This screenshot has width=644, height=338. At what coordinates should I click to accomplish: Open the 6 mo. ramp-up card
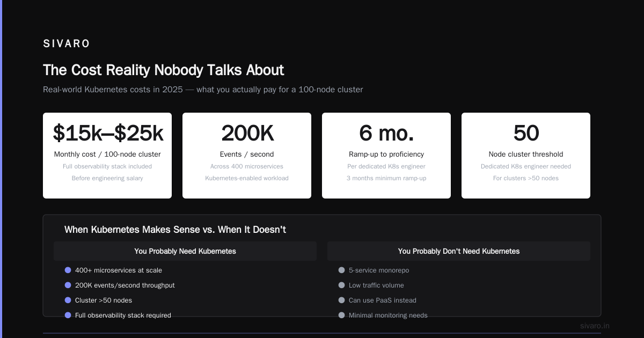386,156
